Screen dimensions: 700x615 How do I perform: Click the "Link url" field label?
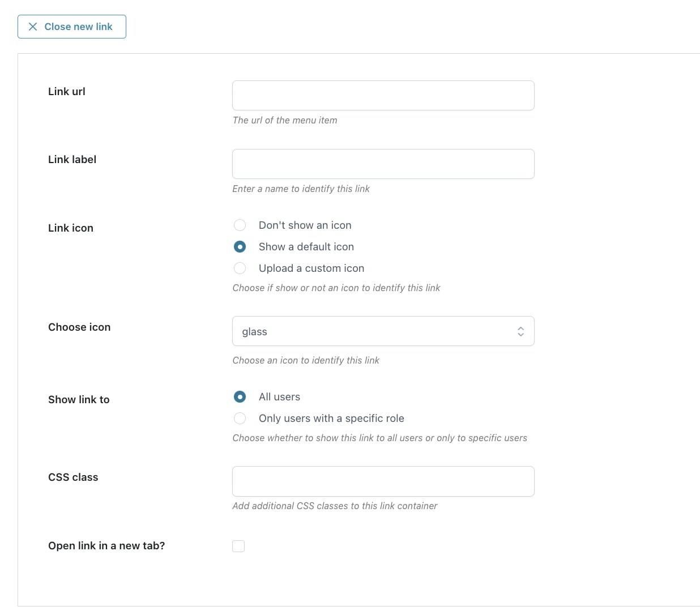[67, 92]
